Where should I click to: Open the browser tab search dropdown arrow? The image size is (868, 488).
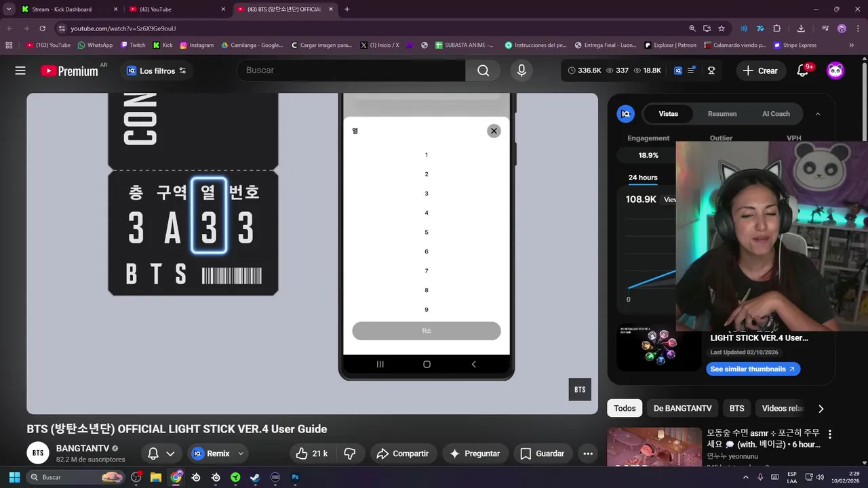[9, 9]
